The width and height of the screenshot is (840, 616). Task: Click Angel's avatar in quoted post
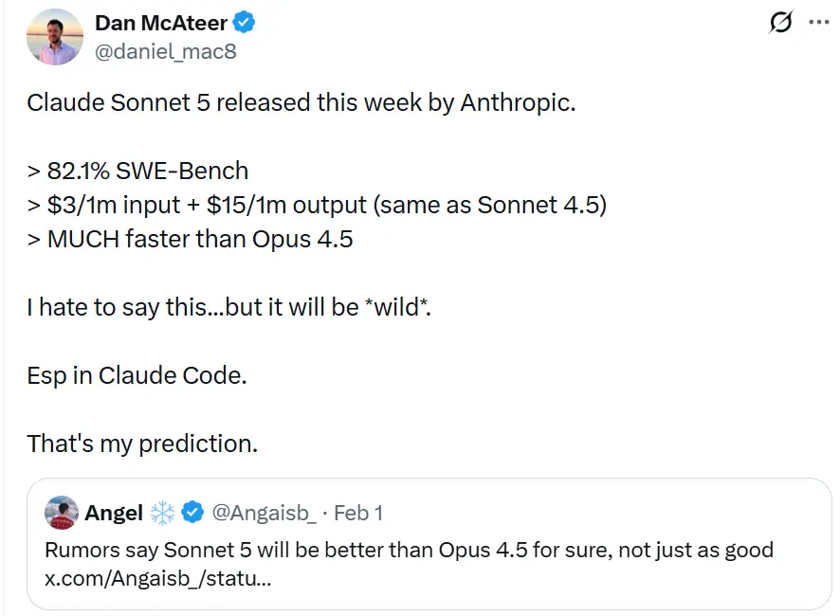pos(62,512)
